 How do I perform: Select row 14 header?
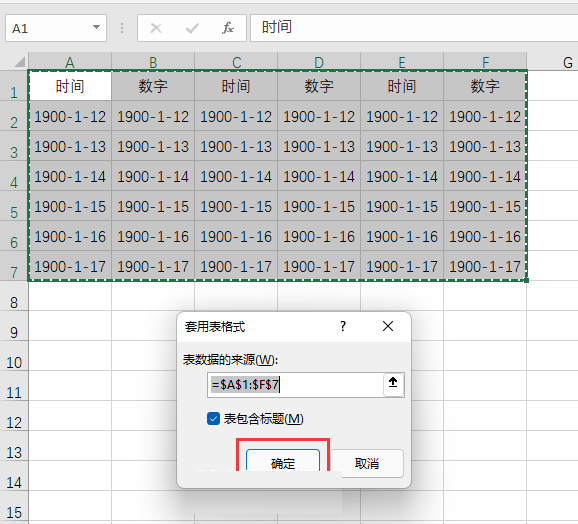(x=14, y=476)
